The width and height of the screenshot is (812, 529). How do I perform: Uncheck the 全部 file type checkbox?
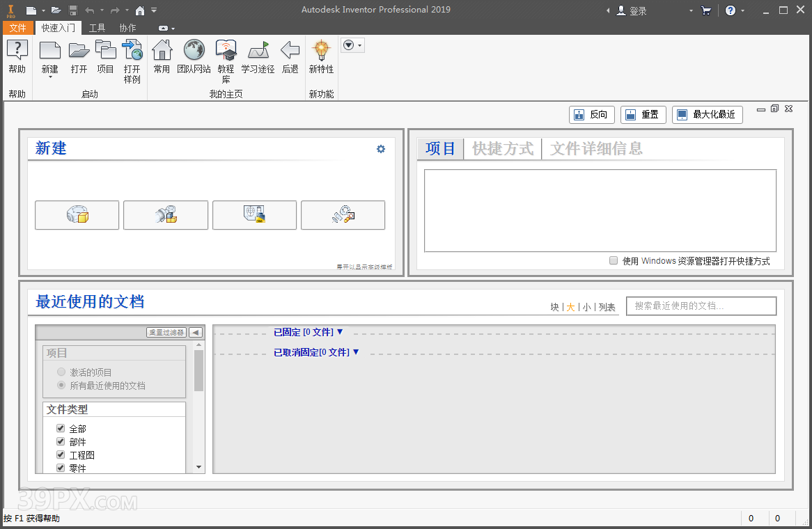(61, 428)
